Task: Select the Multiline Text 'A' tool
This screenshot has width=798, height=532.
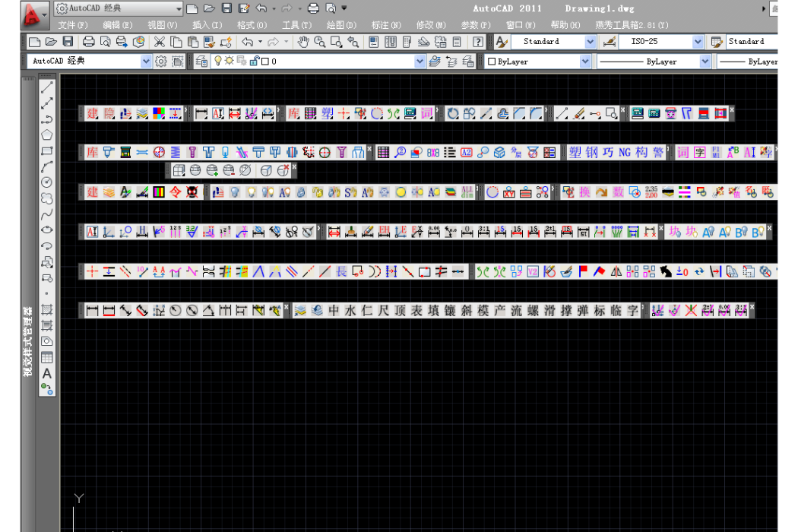Action: pyautogui.click(x=47, y=373)
